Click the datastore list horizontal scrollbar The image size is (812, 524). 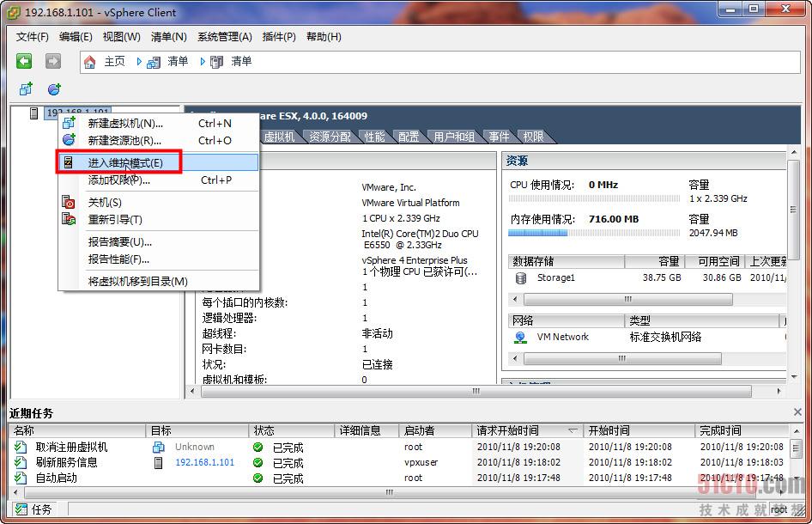point(628,299)
